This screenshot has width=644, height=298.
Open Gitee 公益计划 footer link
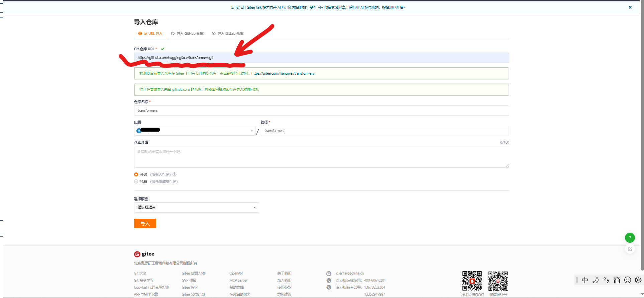click(x=193, y=294)
